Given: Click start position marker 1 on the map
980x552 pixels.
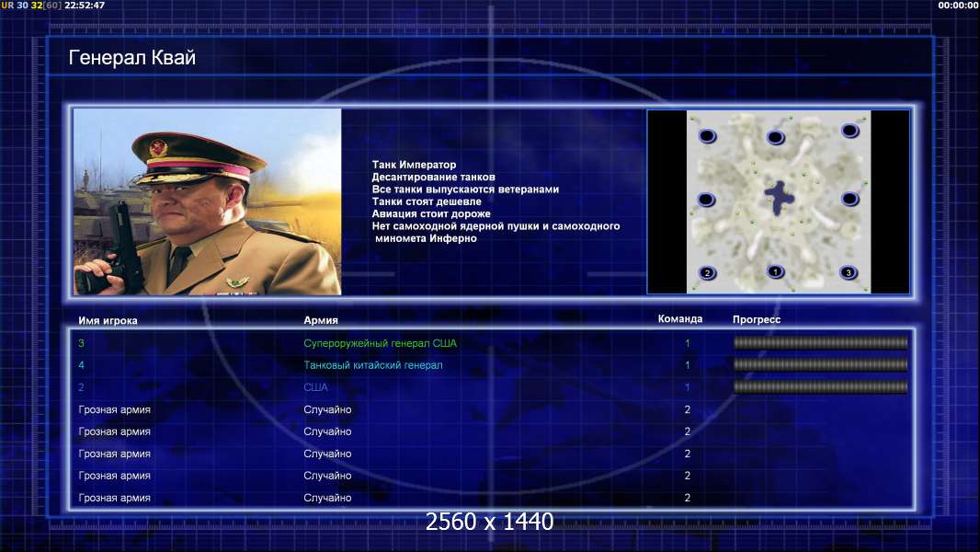Looking at the screenshot, I should (776, 272).
